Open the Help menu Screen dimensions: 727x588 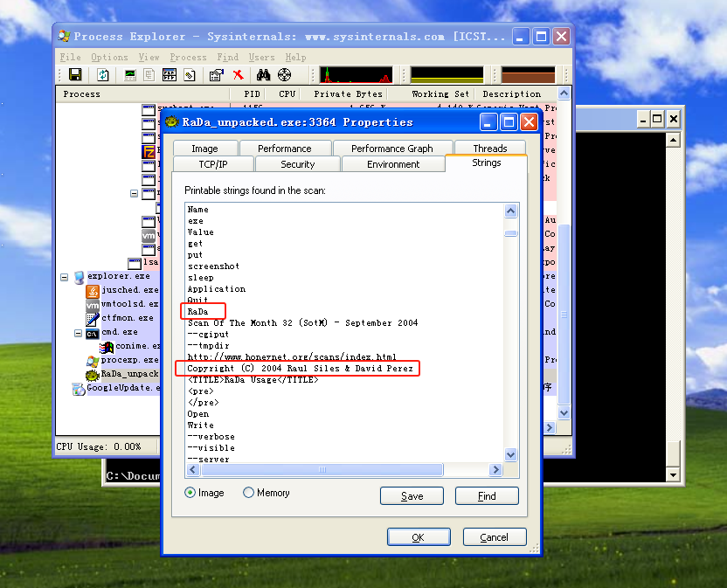pyautogui.click(x=296, y=57)
